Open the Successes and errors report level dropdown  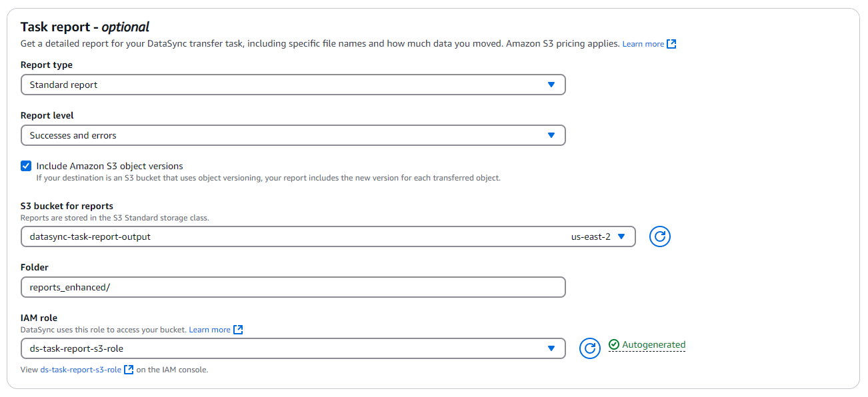pyautogui.click(x=293, y=135)
